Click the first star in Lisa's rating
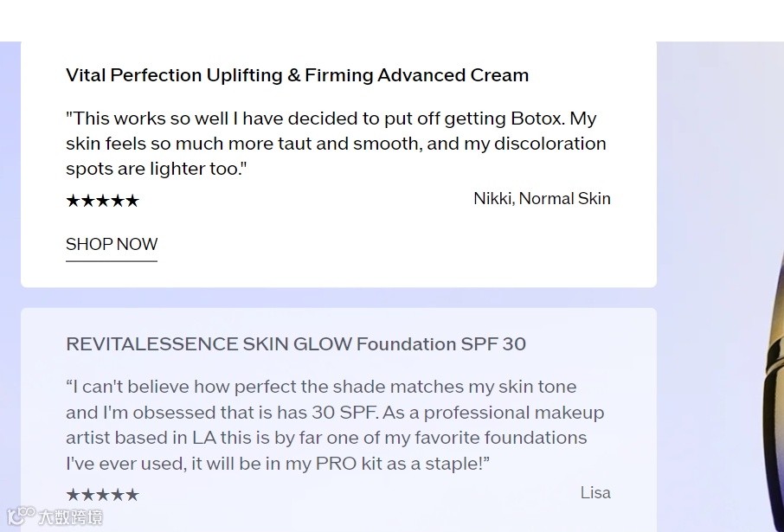 coord(73,495)
